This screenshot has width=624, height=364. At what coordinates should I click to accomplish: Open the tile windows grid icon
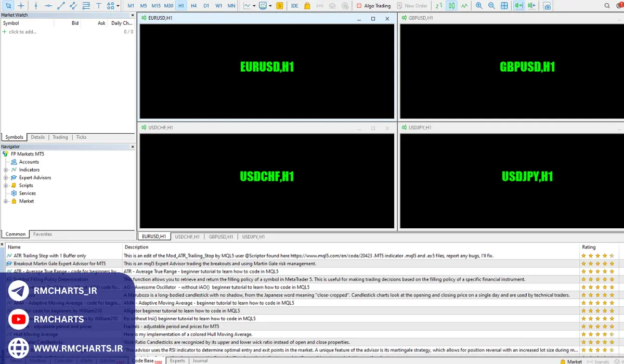pyautogui.click(x=504, y=6)
